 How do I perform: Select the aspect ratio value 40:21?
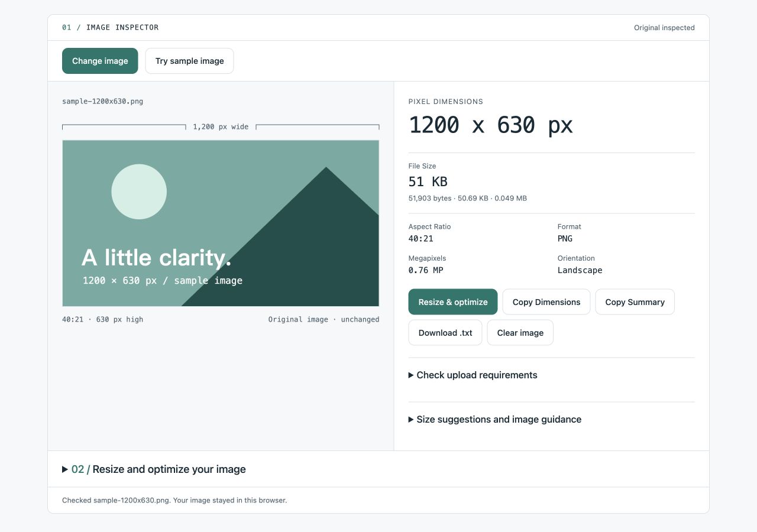click(x=421, y=239)
